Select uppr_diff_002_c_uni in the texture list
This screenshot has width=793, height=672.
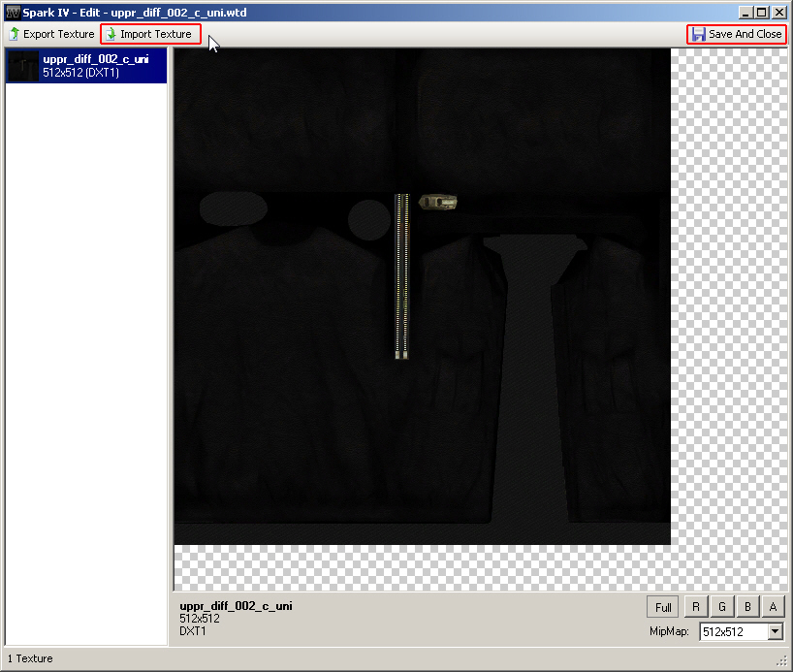(86, 66)
